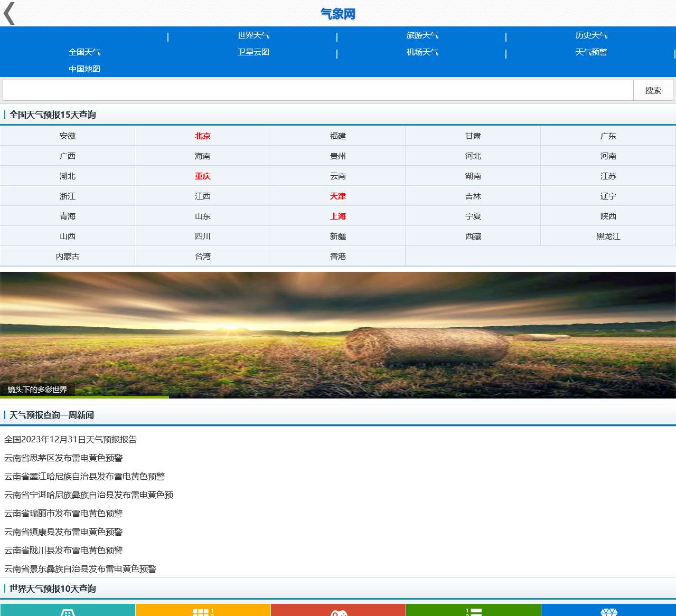
Task: Go to 天气预警 in navigation
Action: (x=591, y=52)
